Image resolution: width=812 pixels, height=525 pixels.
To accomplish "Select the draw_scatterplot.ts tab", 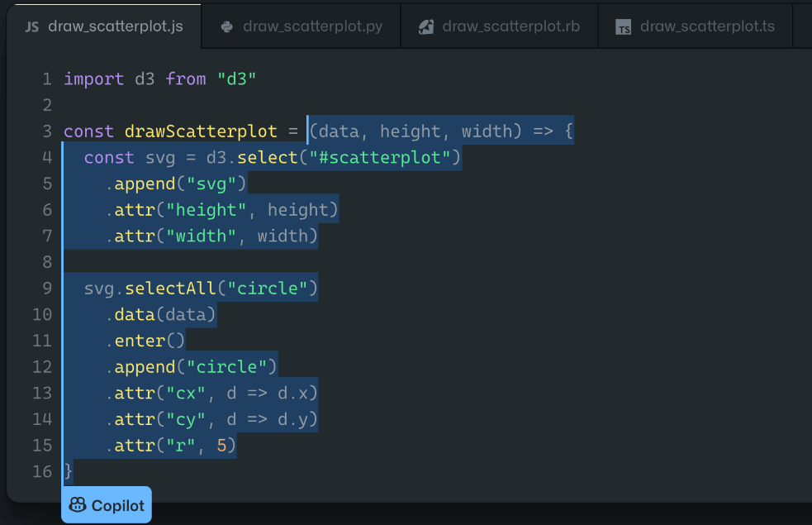I will pyautogui.click(x=707, y=26).
